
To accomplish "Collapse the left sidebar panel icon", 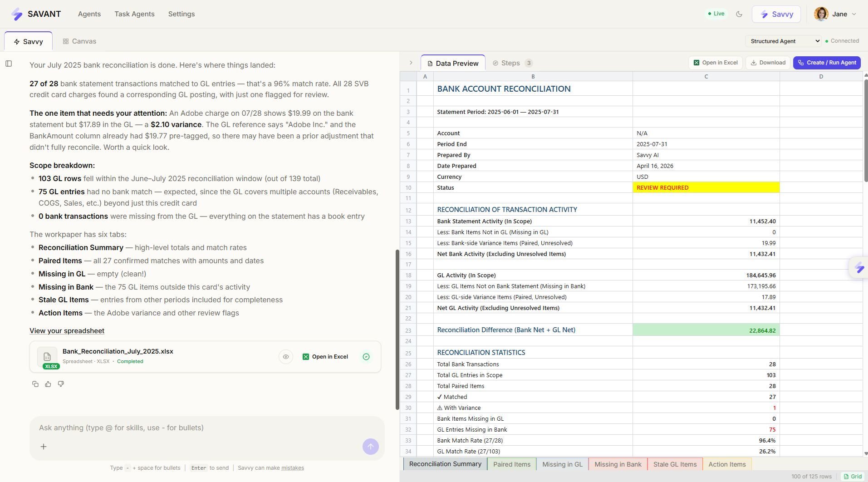I will click(x=9, y=64).
